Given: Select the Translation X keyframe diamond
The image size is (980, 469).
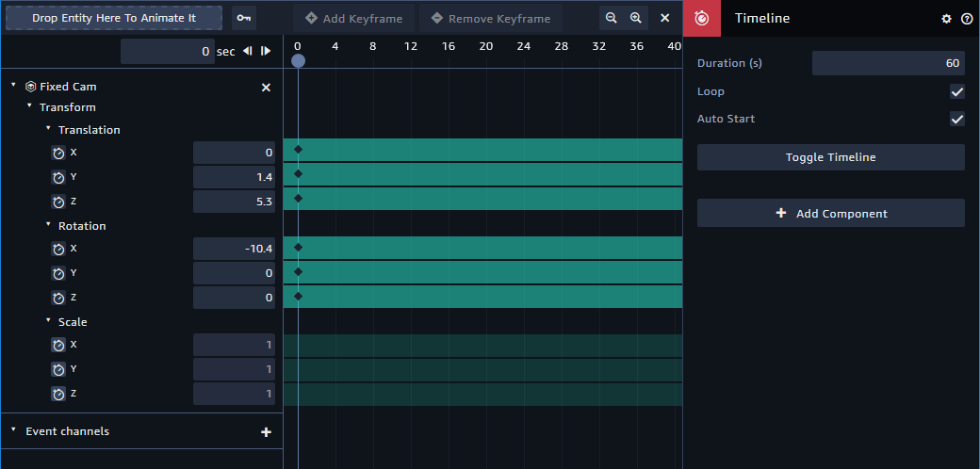Looking at the screenshot, I should point(298,149).
